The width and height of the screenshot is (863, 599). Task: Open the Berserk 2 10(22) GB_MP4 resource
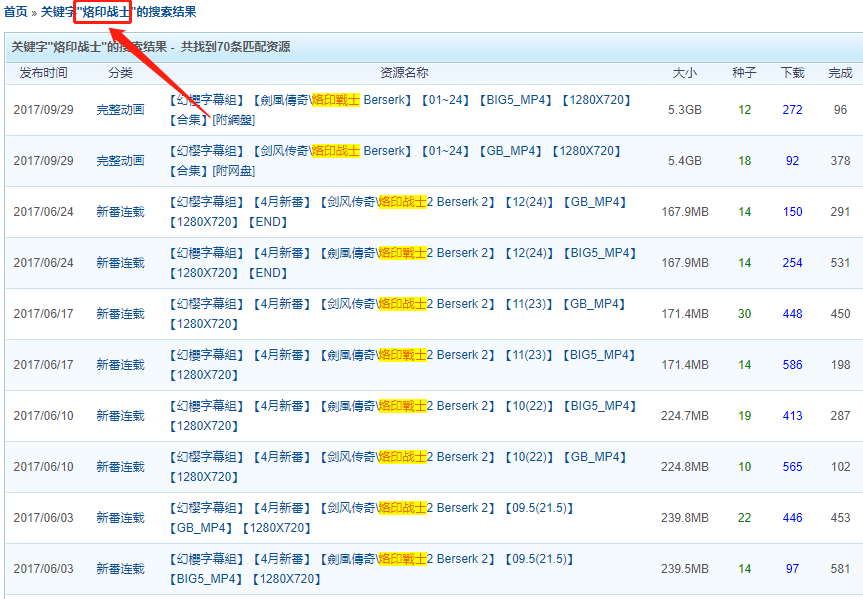click(398, 467)
